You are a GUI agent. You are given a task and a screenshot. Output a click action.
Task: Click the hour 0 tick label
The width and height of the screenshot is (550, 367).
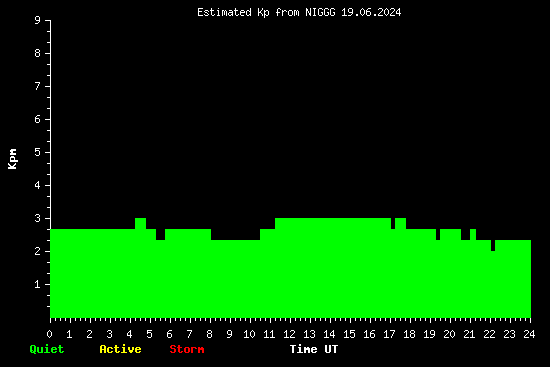[49, 334]
